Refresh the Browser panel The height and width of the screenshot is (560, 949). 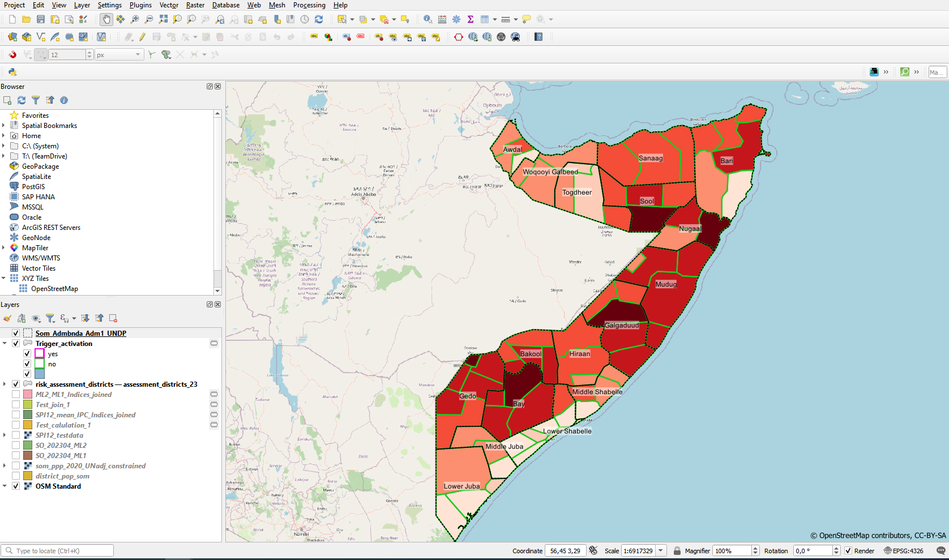point(22,100)
